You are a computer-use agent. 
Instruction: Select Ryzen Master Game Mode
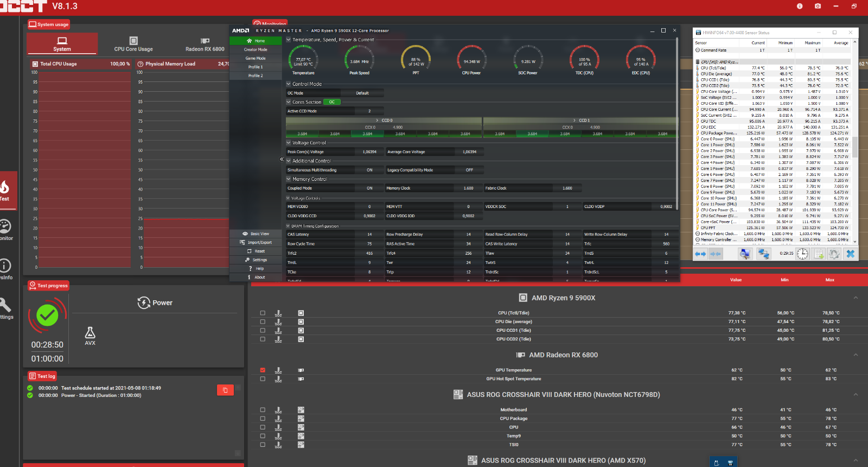coord(256,58)
